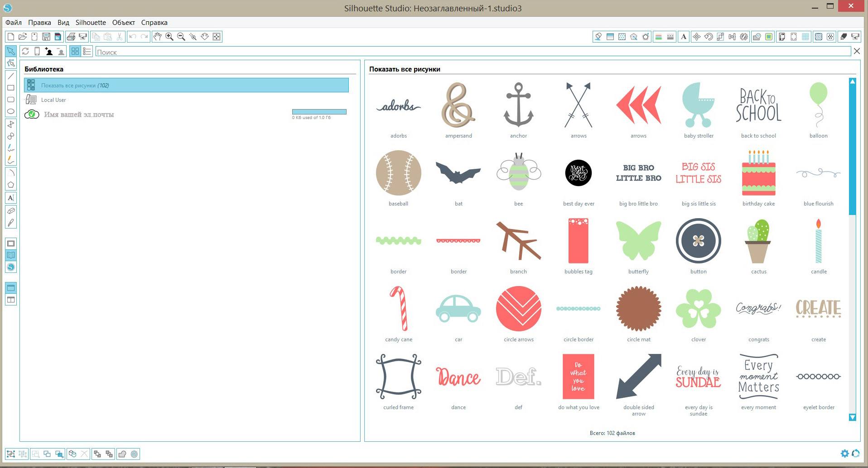Choose the Ellipse drawing tool
This screenshot has height=468, width=868.
click(x=11, y=111)
